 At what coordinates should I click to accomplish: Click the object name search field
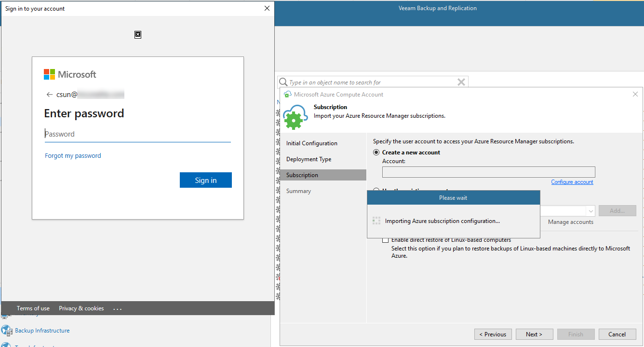[x=372, y=82]
